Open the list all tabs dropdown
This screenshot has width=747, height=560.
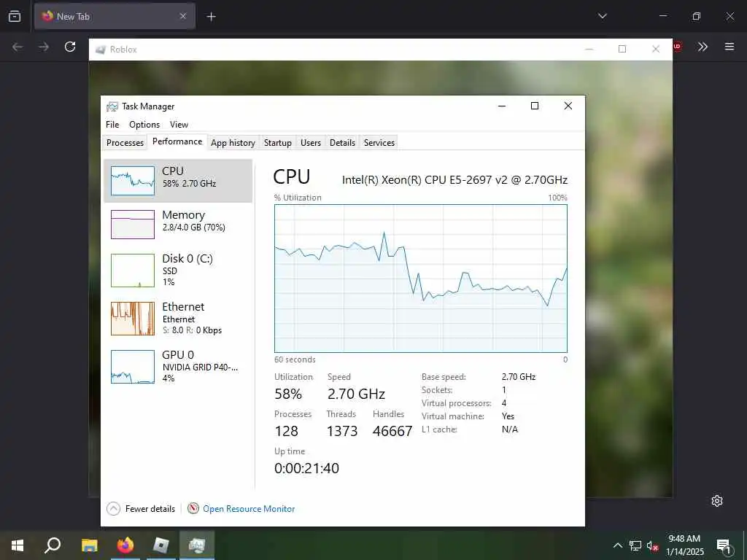(603, 16)
